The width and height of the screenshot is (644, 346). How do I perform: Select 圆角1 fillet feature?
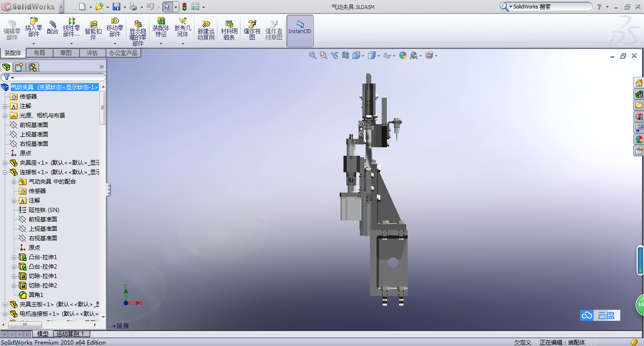tap(36, 295)
